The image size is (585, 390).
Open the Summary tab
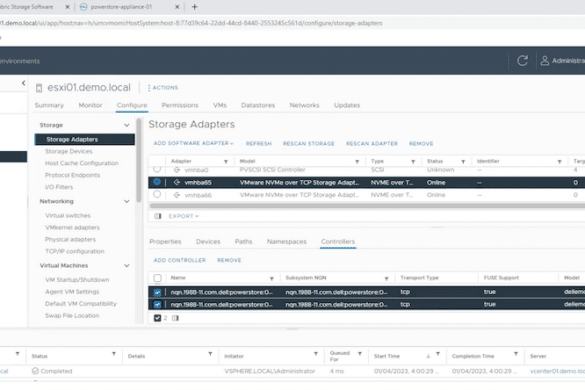pos(49,105)
